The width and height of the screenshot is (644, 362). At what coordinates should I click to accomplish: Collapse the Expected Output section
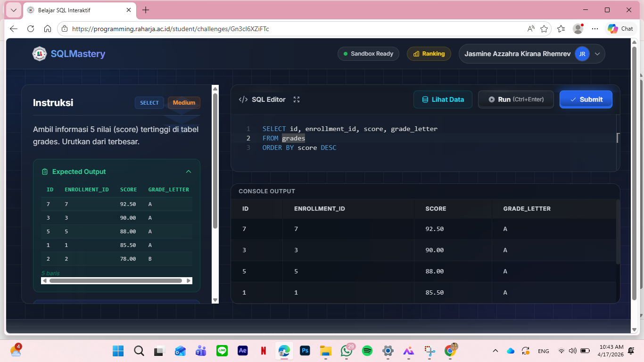pyautogui.click(x=189, y=172)
